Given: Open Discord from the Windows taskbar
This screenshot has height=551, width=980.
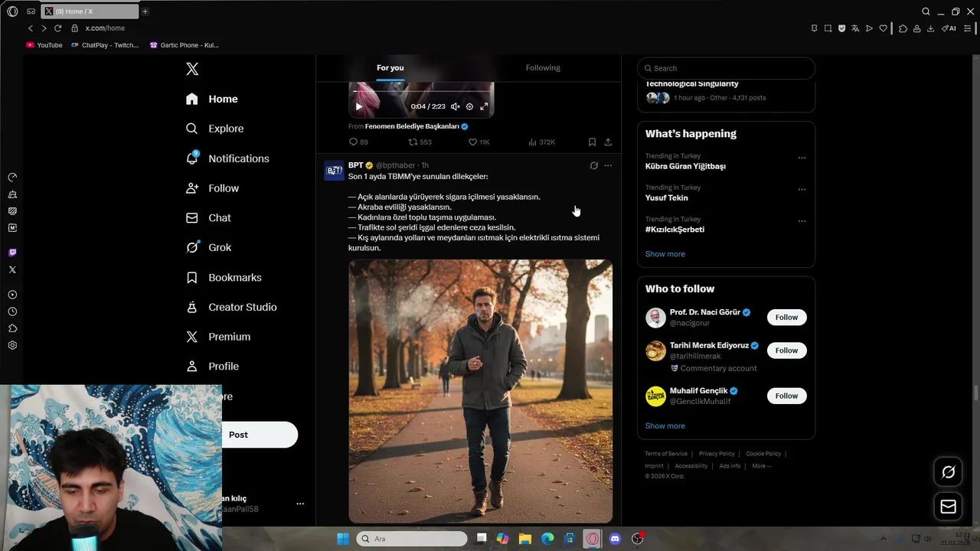Looking at the screenshot, I should coord(615,539).
